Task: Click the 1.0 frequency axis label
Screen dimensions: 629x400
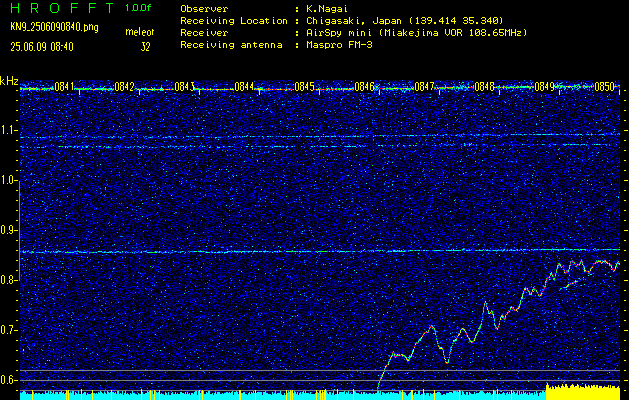Action: [x=9, y=180]
